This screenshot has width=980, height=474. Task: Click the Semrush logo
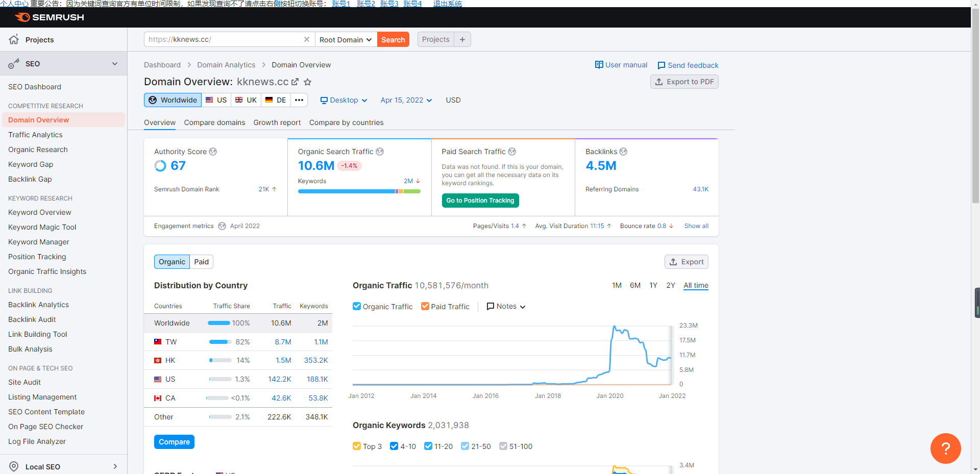50,17
